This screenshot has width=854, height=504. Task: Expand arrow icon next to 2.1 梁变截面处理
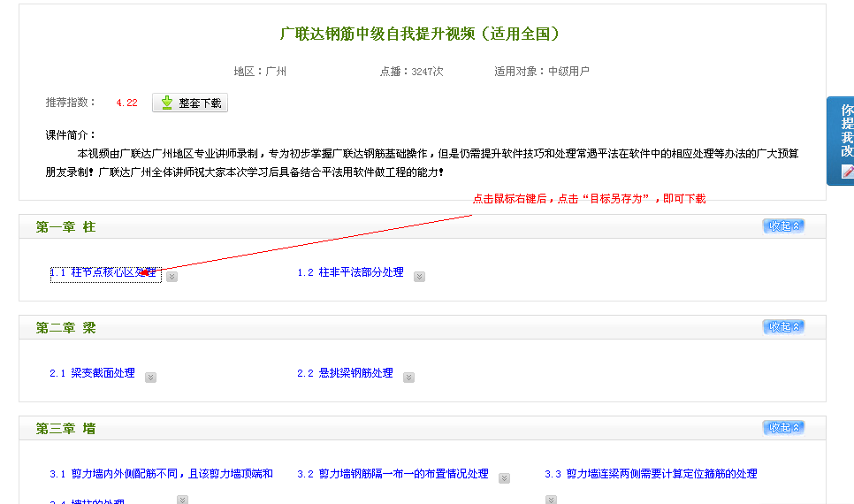[x=151, y=378]
